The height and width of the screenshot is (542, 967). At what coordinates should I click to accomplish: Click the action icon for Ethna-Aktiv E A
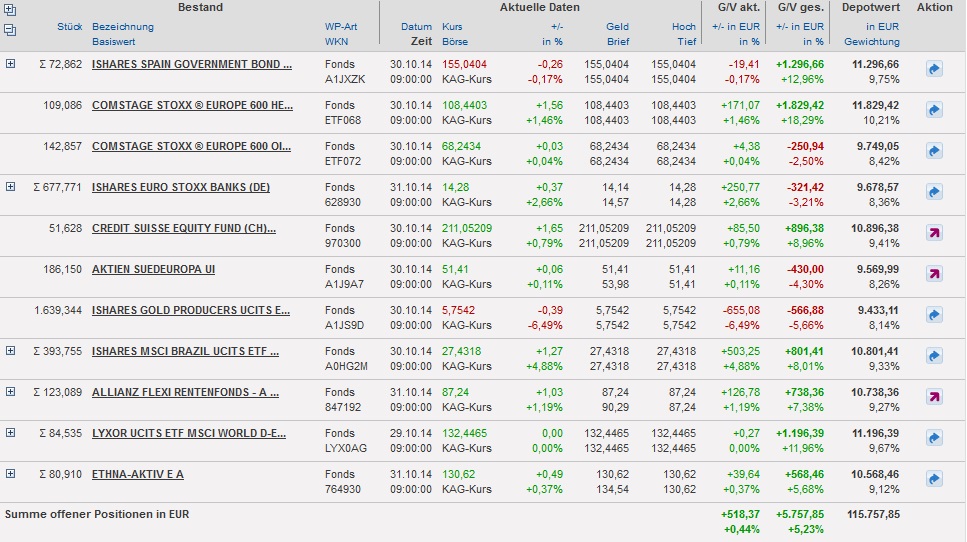[934, 479]
